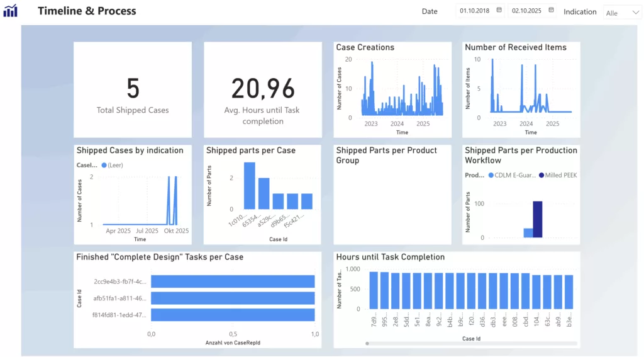The image size is (644, 357).
Task: Expand the Indication dropdown chevron
Action: pos(635,13)
